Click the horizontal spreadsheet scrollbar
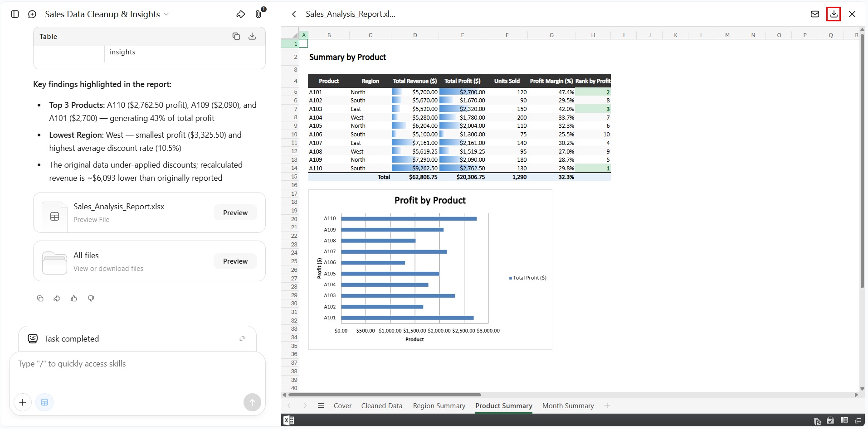Image resolution: width=868 pixels, height=429 pixels. [385, 395]
